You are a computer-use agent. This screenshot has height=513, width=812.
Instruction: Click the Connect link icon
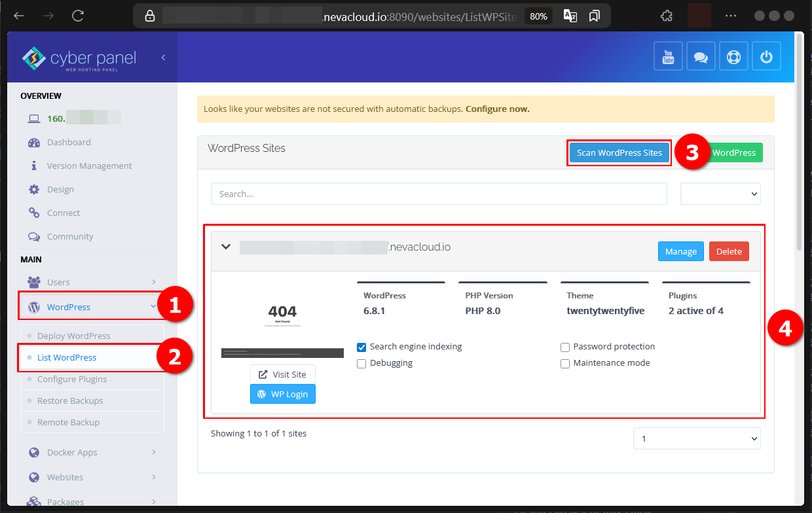click(x=34, y=213)
